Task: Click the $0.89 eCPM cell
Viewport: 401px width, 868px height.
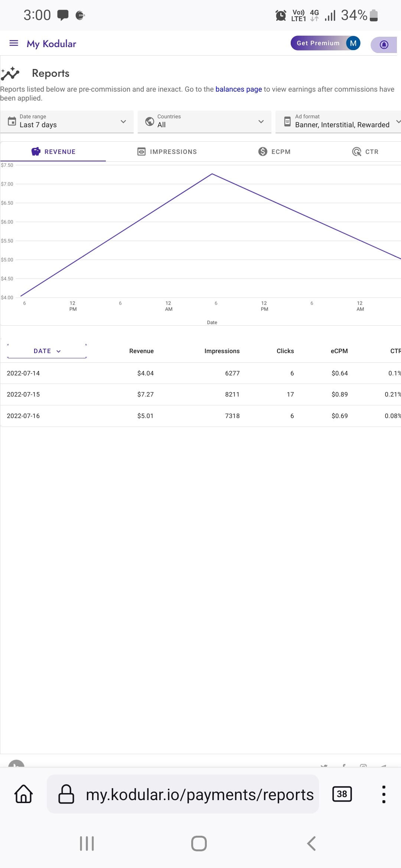Action: 340,394
